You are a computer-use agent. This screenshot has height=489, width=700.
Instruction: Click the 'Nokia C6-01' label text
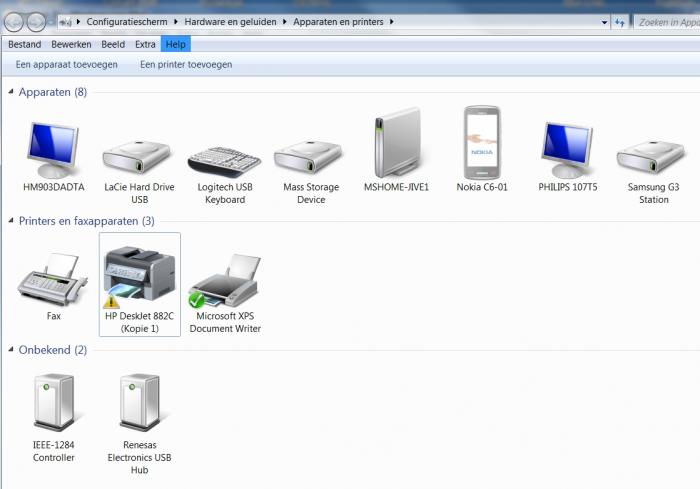coord(482,187)
